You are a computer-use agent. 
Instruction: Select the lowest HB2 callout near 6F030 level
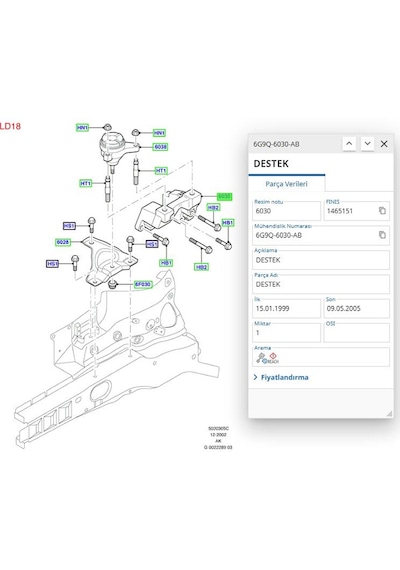pos(201,267)
